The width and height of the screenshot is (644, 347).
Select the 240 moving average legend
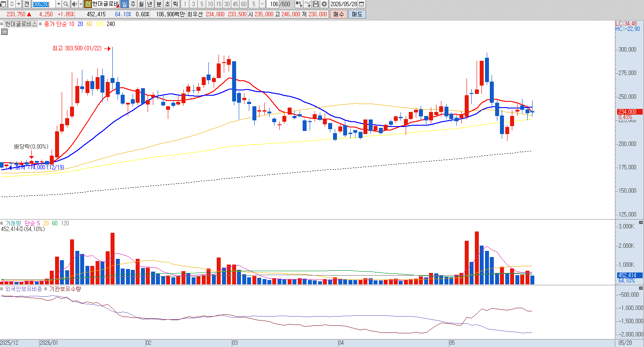point(111,24)
